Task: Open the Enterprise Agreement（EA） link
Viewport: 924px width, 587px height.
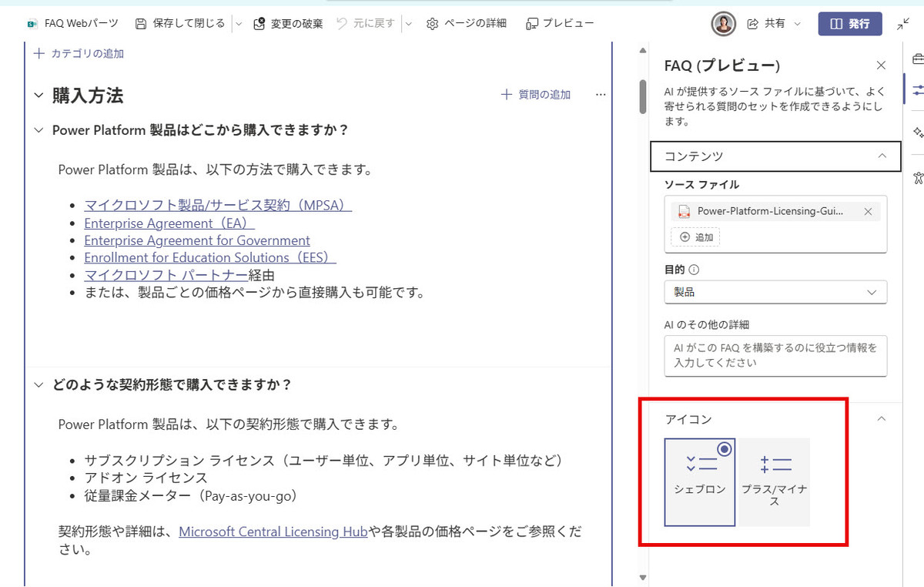Action: [x=169, y=223]
